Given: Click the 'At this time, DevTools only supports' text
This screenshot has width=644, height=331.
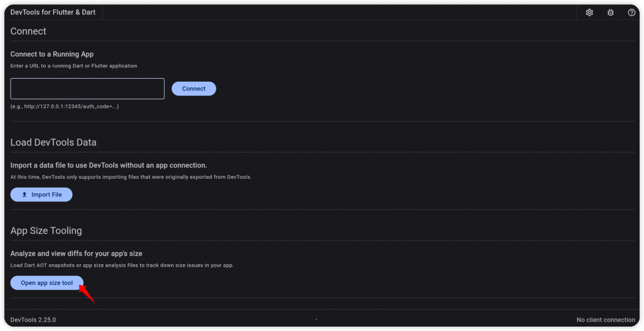Looking at the screenshot, I should (x=131, y=177).
